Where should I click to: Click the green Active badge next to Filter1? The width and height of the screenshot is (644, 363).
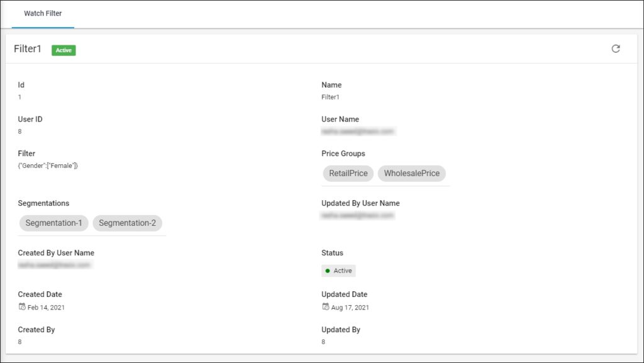click(x=64, y=50)
